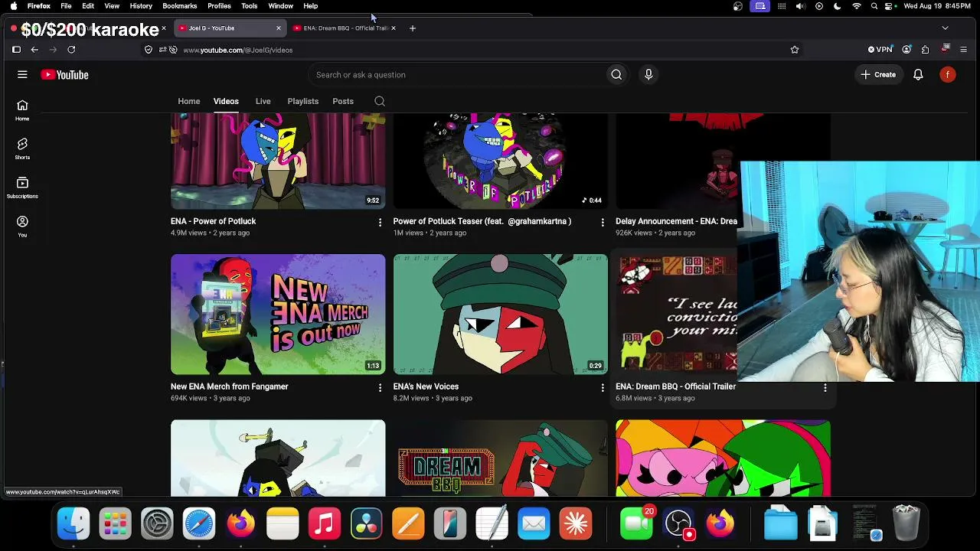Open YouTube notifications bell
Image resolution: width=980 pixels, height=551 pixels.
click(x=918, y=74)
